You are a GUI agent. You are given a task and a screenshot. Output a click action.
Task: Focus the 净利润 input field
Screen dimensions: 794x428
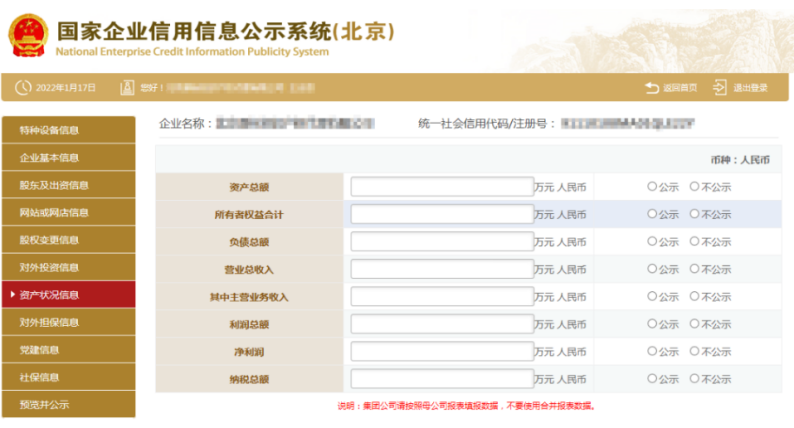(442, 351)
